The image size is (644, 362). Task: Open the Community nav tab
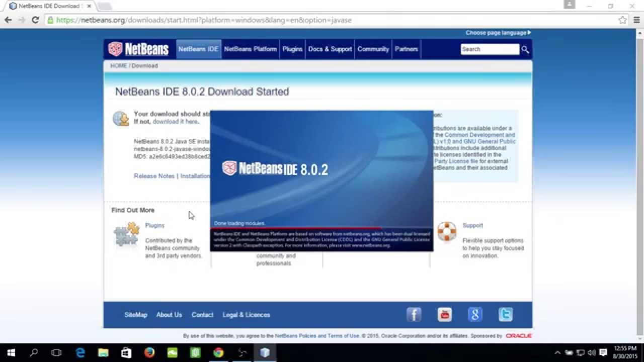click(x=373, y=49)
